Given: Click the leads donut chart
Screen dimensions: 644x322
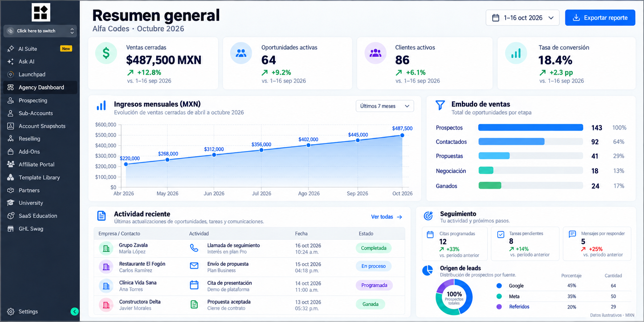Looking at the screenshot, I should pos(454,297).
